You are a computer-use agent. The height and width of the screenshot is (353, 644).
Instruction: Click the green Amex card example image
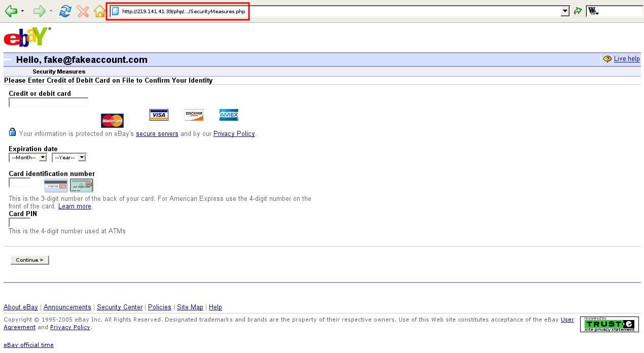tap(82, 185)
